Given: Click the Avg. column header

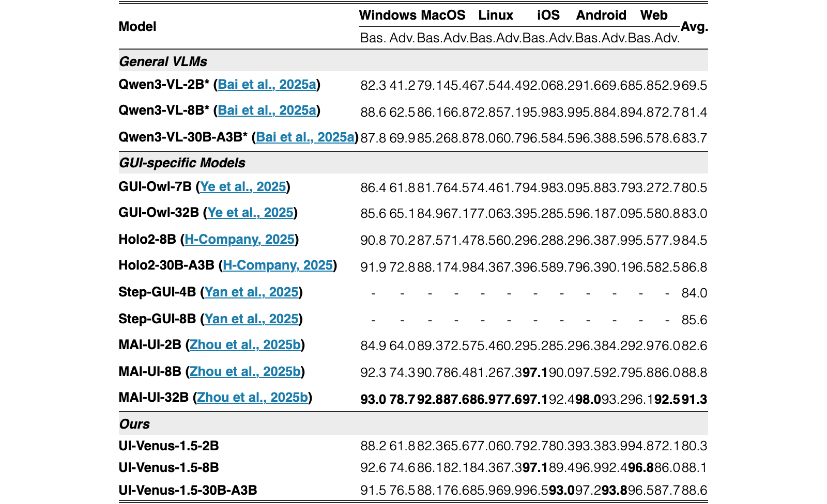Looking at the screenshot, I should tap(694, 27).
